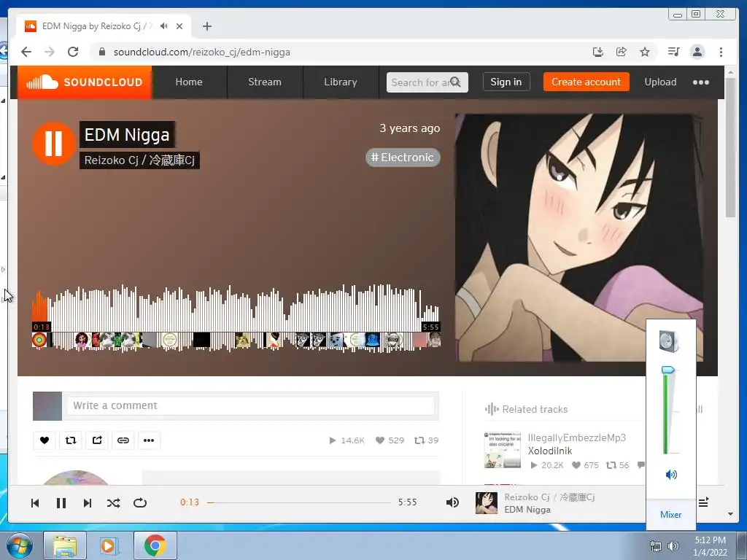
Task: Open the Chrome three-dot menu
Action: (721, 52)
